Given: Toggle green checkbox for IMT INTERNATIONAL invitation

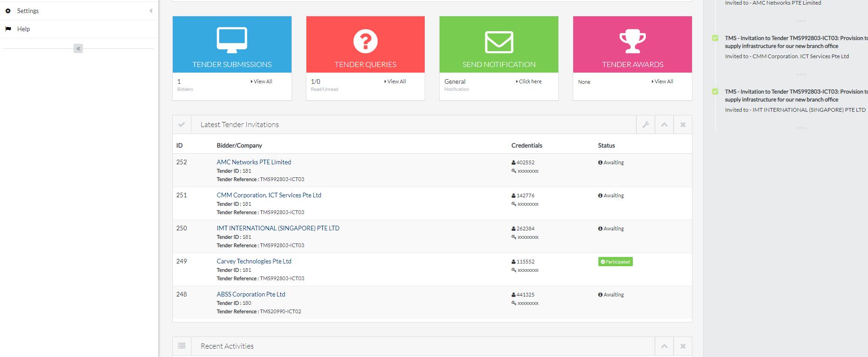Looking at the screenshot, I should click(x=715, y=92).
